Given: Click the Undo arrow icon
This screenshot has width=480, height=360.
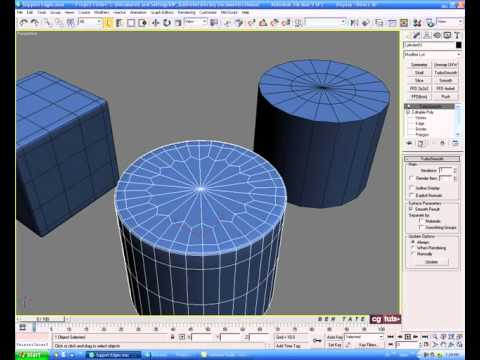Looking at the screenshot, I should 23,22.
